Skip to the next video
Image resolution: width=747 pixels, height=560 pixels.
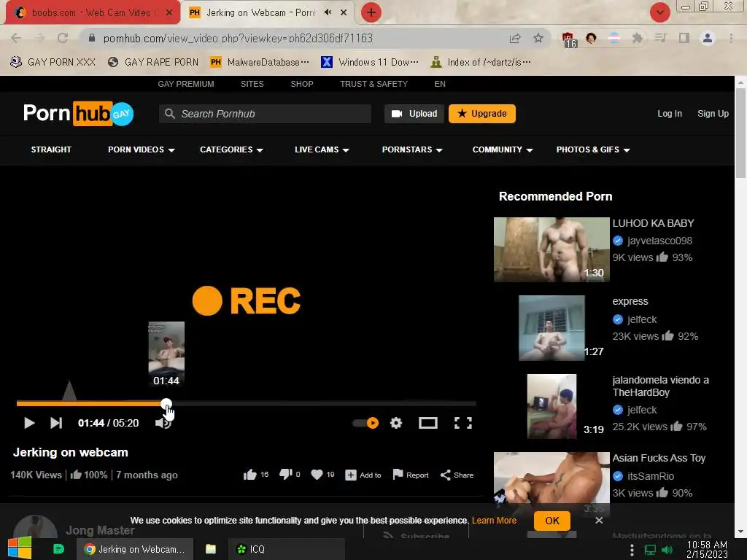tap(56, 423)
